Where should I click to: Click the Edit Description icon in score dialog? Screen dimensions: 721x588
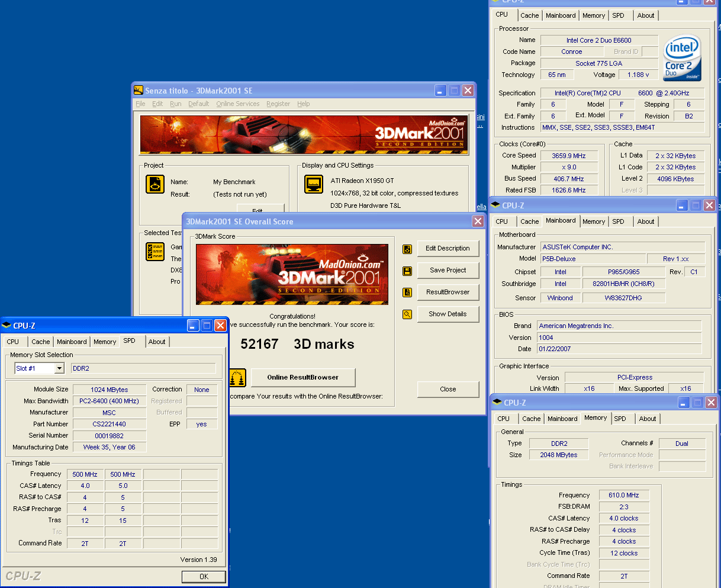(x=407, y=249)
